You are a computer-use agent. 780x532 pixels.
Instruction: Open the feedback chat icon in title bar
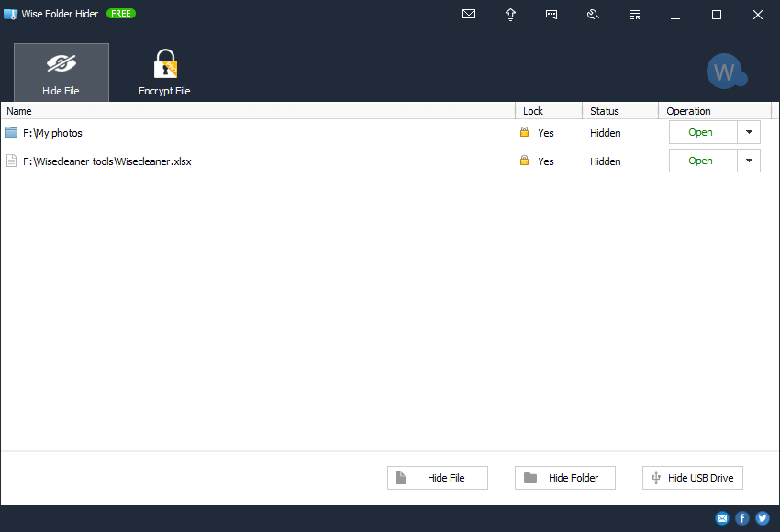552,15
